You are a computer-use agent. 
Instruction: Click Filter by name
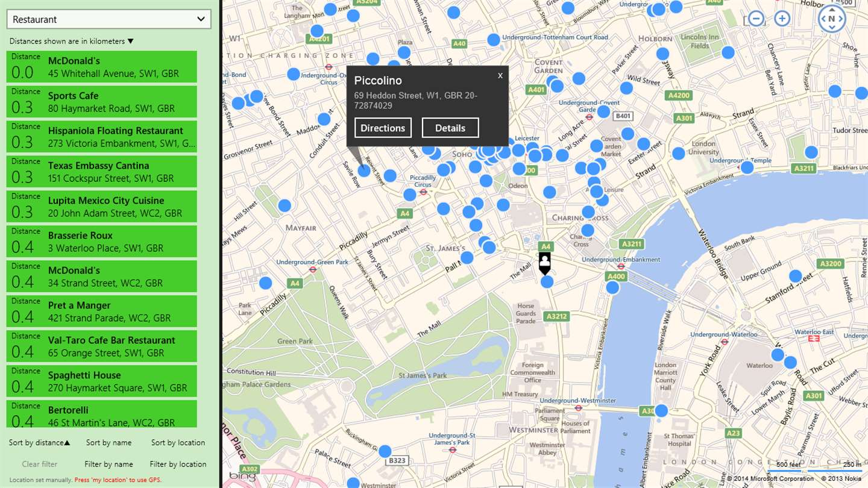(108, 464)
